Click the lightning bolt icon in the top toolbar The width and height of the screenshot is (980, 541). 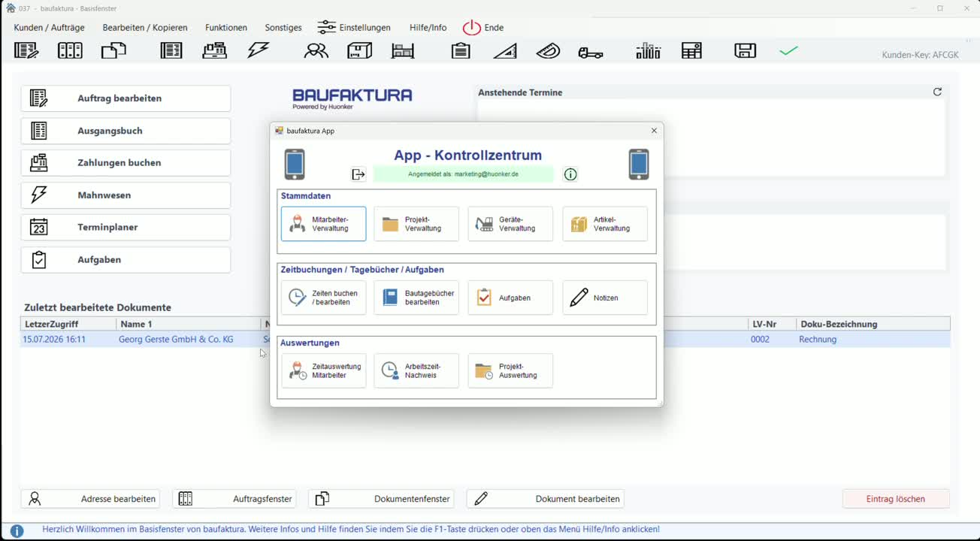[259, 51]
